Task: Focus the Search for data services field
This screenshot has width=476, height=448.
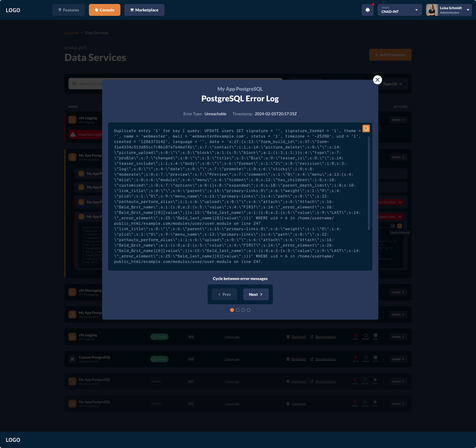Action: [x=175, y=84]
